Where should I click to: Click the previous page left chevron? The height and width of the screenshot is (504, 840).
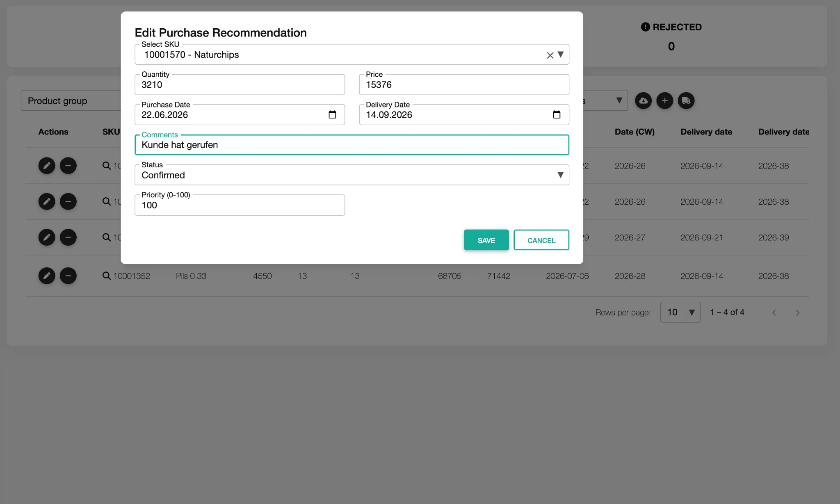(x=774, y=312)
